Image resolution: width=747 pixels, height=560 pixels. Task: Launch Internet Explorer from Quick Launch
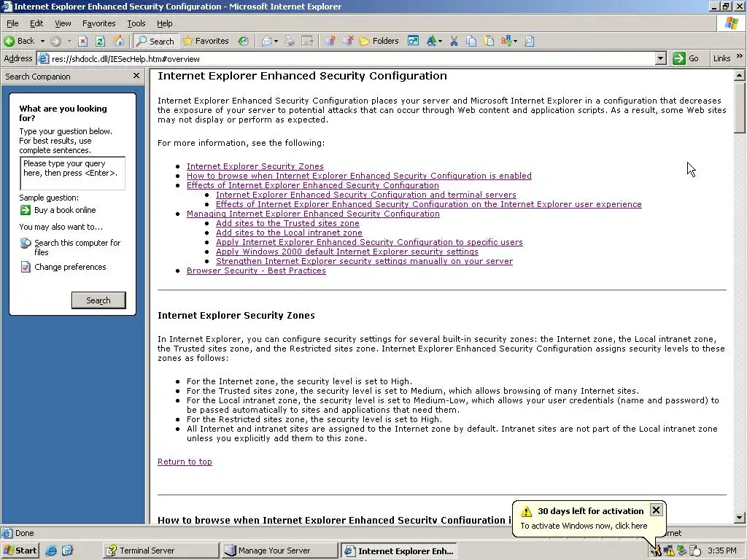click(x=51, y=551)
